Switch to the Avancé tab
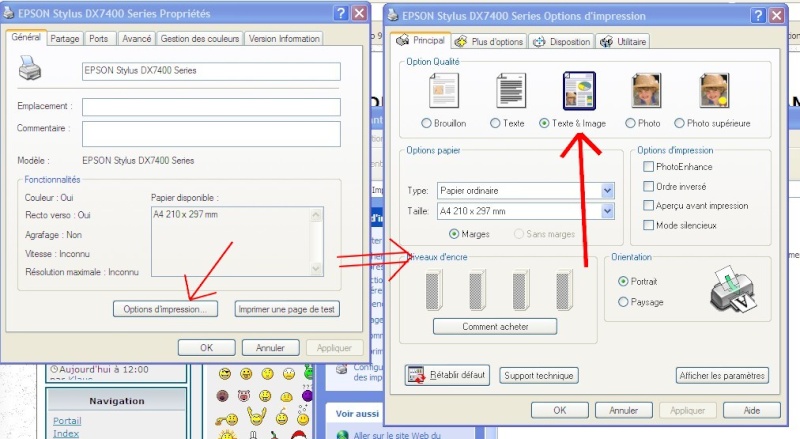The image size is (800, 439). click(137, 38)
